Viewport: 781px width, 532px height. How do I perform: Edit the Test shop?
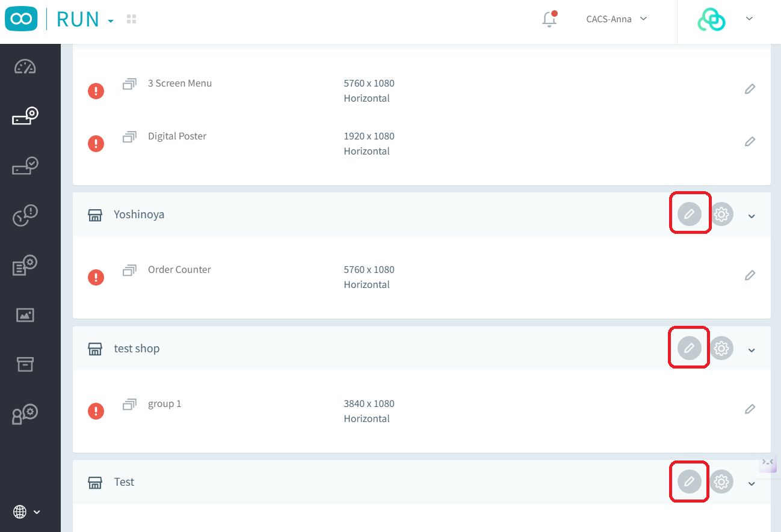[690, 482]
